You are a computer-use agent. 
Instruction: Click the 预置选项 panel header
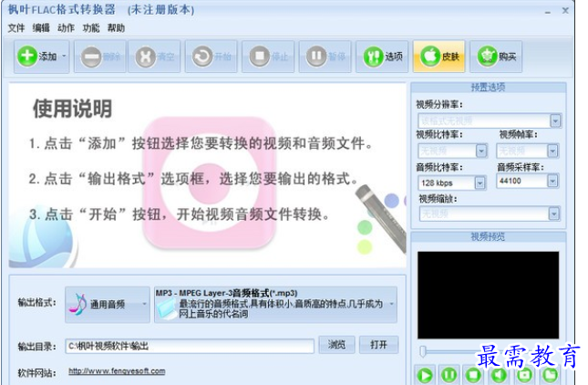pyautogui.click(x=489, y=88)
